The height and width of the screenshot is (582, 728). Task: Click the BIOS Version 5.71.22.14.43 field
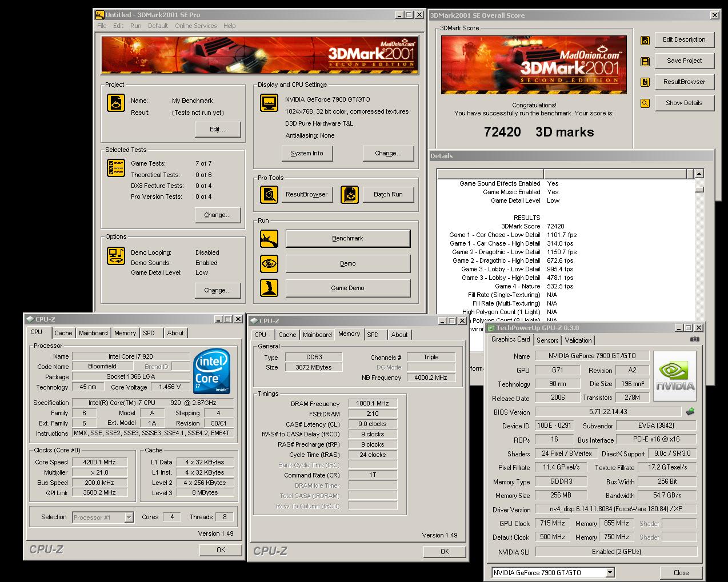[608, 412]
